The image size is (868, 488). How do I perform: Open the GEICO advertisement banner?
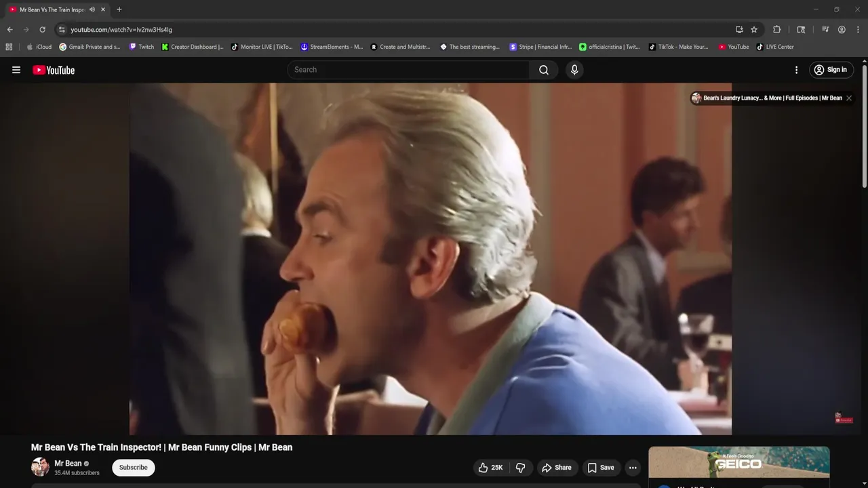point(739,462)
